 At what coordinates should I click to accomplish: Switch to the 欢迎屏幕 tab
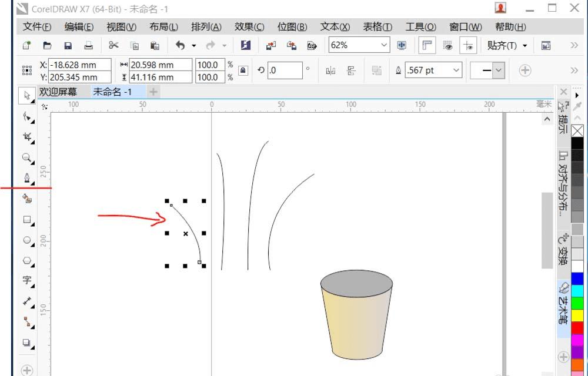pos(58,92)
